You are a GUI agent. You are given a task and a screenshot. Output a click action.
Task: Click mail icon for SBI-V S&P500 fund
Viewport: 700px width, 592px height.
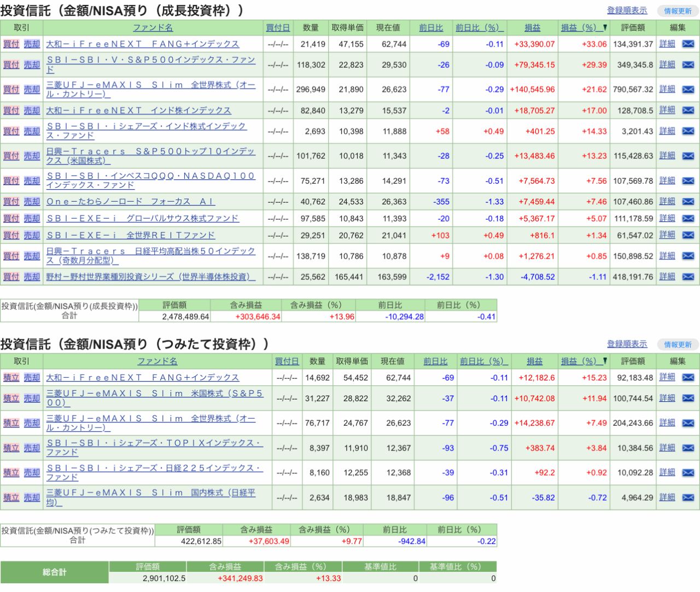tap(688, 65)
